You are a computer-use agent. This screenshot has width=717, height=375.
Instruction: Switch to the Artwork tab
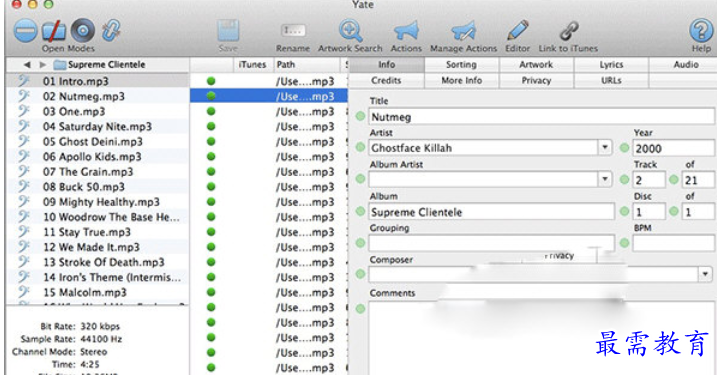coord(536,64)
